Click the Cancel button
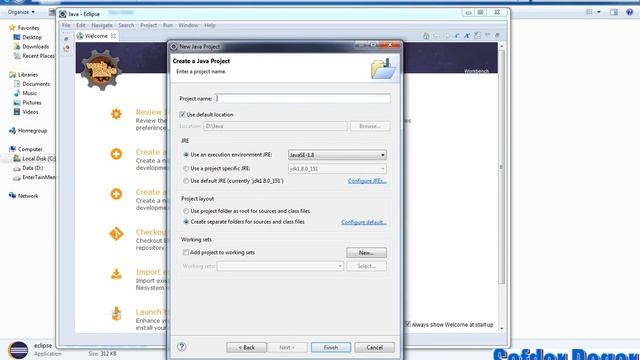Viewport: 640px width, 360px height. [375, 347]
